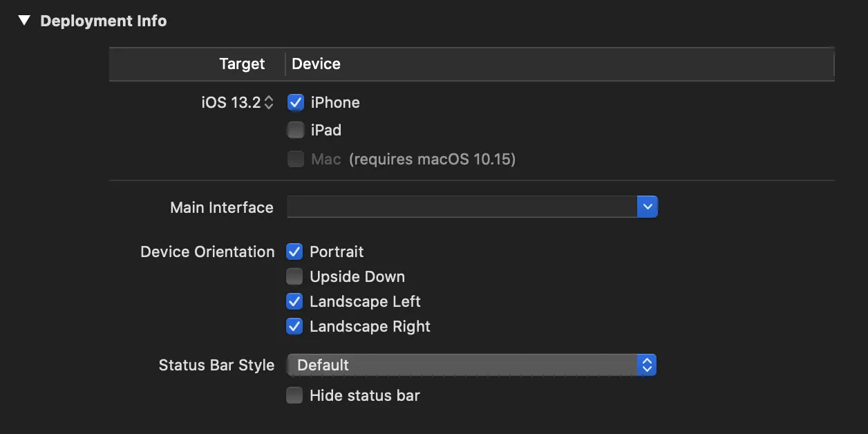Screen dimensions: 868x434
Task: Click the Status Bar Style label
Action: coord(216,365)
